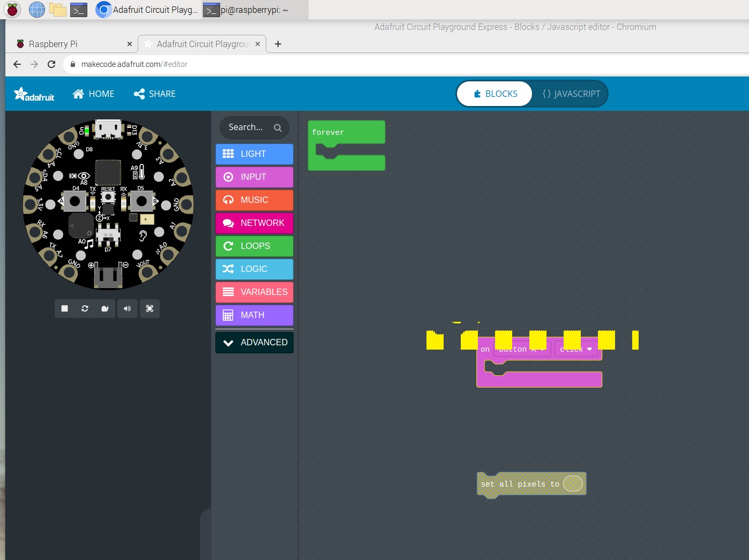Open the LOOPS block category
The image size is (749, 560).
[x=254, y=246]
